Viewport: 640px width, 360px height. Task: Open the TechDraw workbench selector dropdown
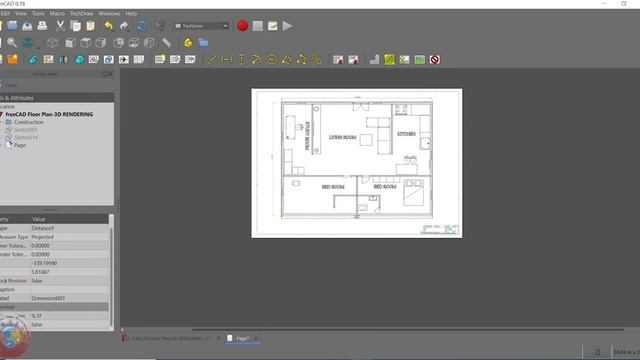tap(202, 26)
